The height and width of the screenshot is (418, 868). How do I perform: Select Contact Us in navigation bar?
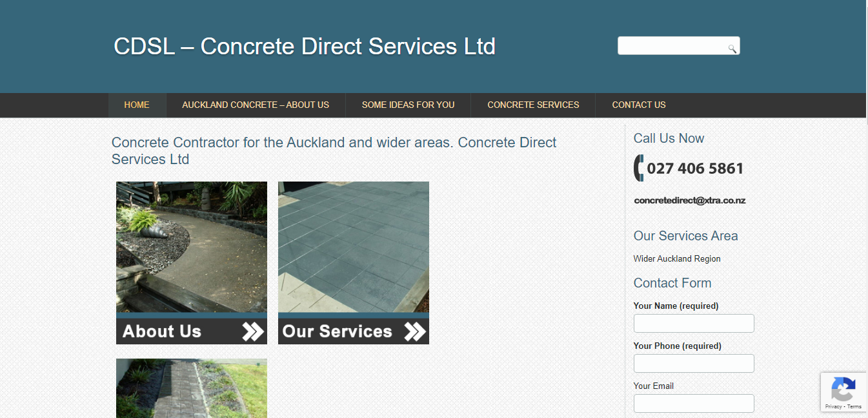(639, 105)
